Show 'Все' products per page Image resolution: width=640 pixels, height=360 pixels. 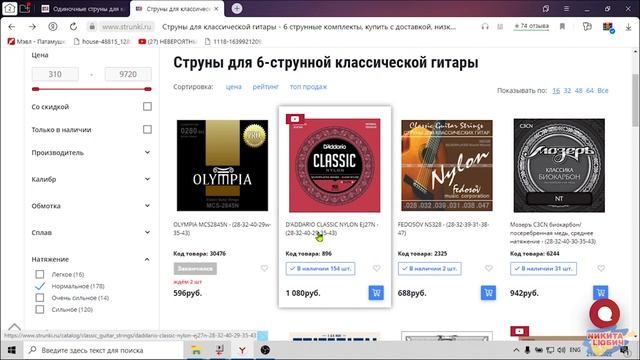[x=602, y=91]
